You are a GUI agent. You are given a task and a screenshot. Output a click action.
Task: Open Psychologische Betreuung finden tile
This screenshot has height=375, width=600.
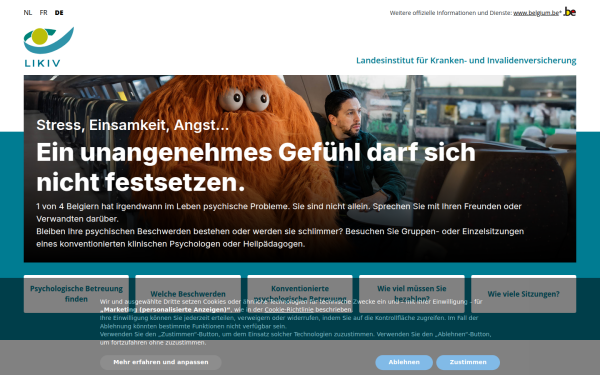click(76, 294)
